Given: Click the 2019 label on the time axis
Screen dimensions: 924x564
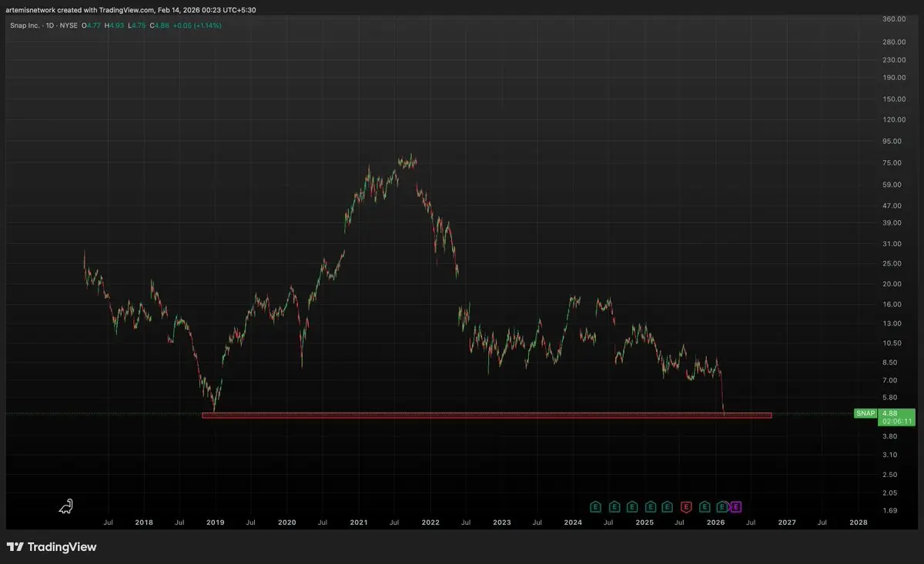Looking at the screenshot, I should point(215,522).
